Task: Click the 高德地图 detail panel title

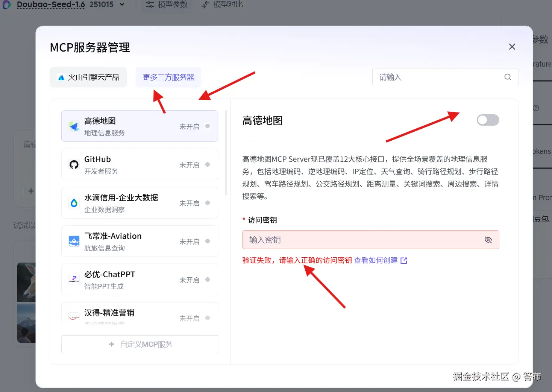Action: [262, 120]
